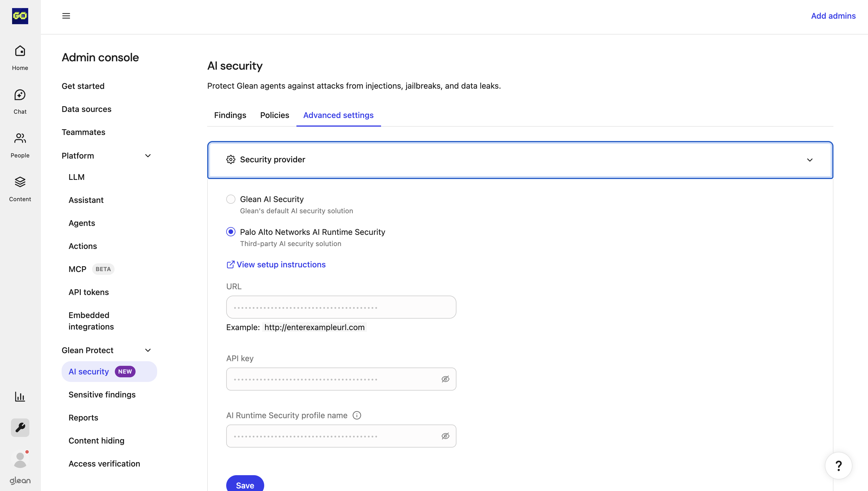The image size is (868, 491).
Task: Collapse the Security provider section
Action: coord(810,160)
